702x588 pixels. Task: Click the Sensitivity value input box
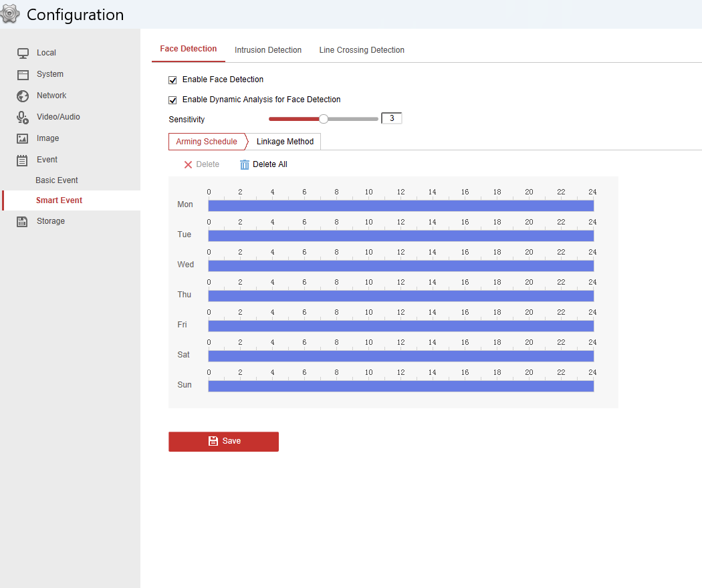391,119
